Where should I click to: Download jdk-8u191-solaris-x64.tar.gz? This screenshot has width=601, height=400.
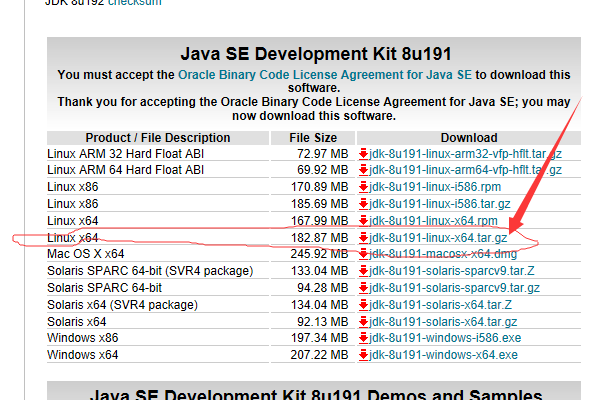(443, 322)
